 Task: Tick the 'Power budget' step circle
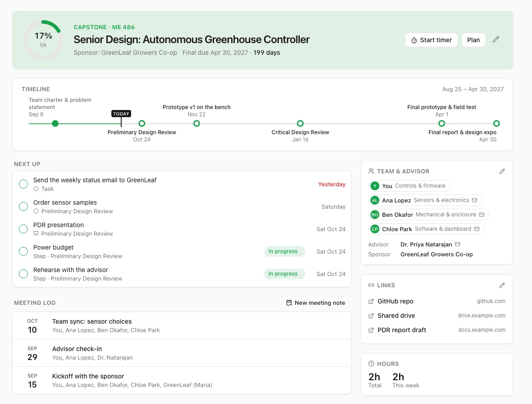click(23, 251)
